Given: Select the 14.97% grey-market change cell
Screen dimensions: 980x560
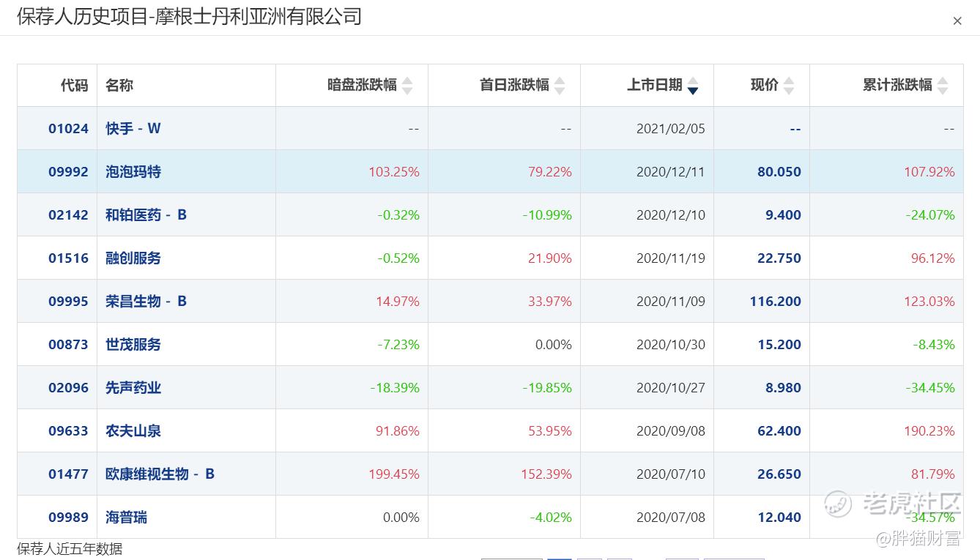Looking at the screenshot, I should tap(398, 302).
